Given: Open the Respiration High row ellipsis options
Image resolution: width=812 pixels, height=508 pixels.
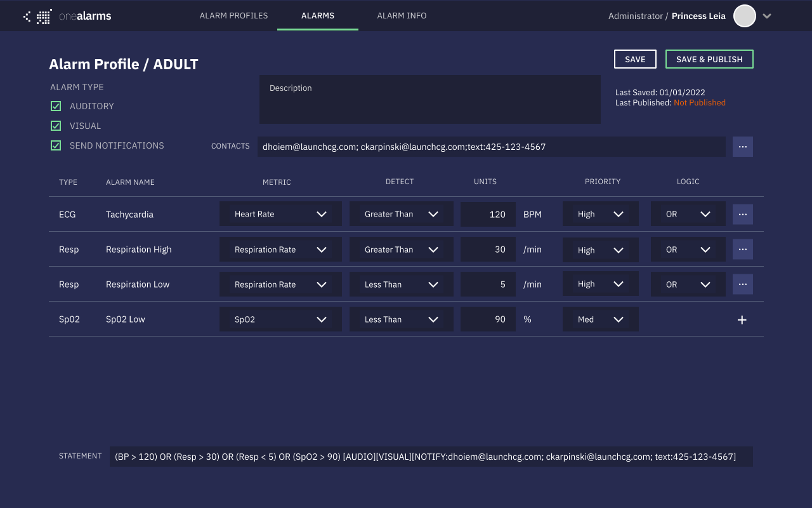Looking at the screenshot, I should (x=742, y=249).
